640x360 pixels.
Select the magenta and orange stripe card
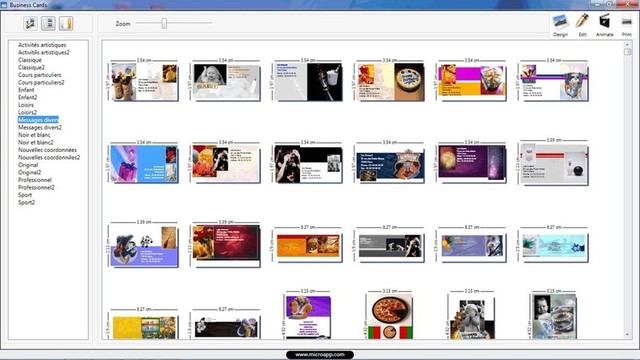[472, 82]
